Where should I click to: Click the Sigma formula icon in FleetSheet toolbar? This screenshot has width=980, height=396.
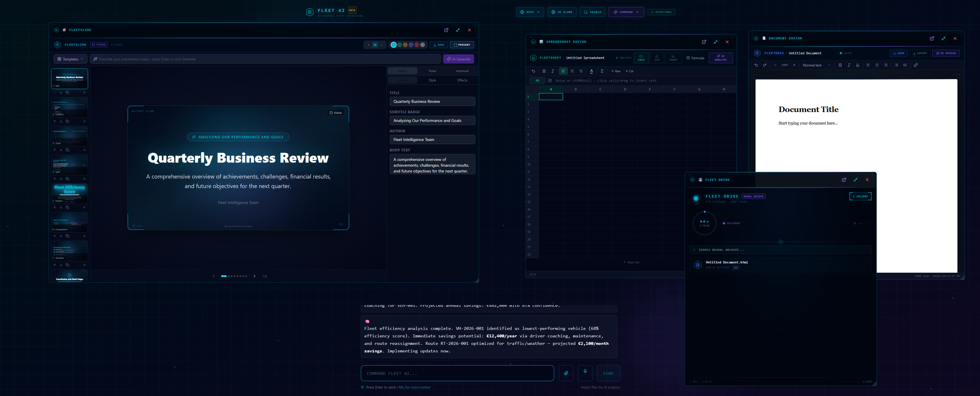pos(602,71)
